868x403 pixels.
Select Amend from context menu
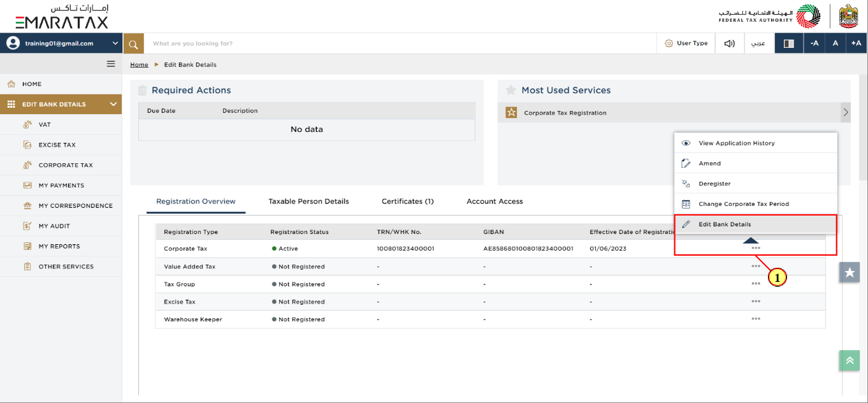[756, 163]
